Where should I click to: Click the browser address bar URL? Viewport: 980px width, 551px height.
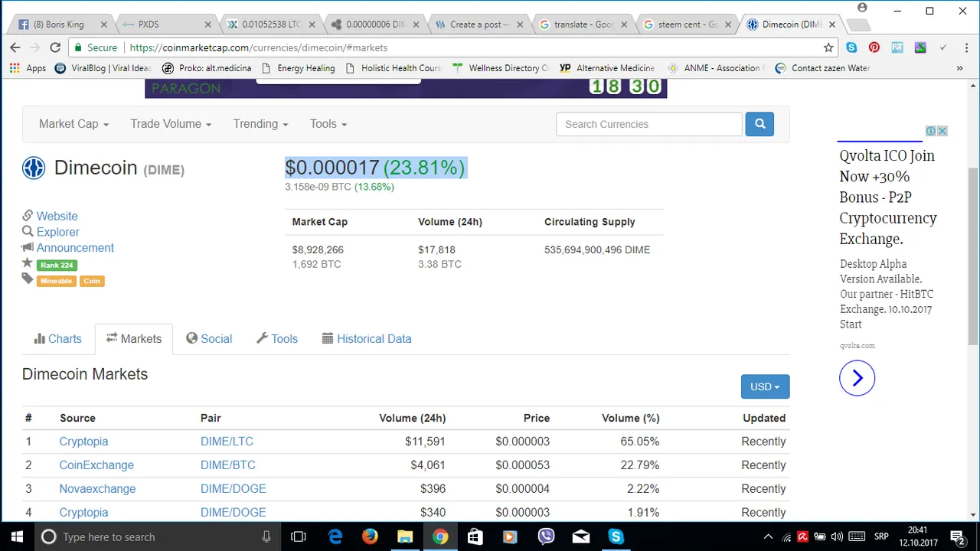pos(259,47)
